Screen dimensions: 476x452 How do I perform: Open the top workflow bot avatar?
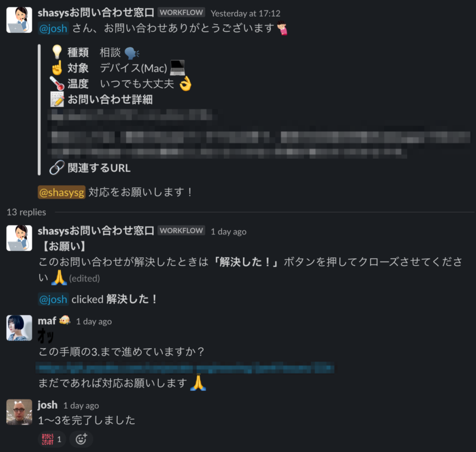pos(19,20)
